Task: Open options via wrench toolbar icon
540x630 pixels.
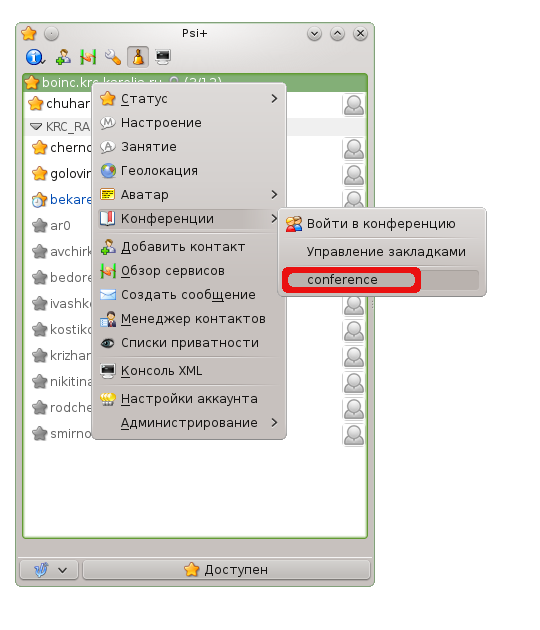Action: 113,57
